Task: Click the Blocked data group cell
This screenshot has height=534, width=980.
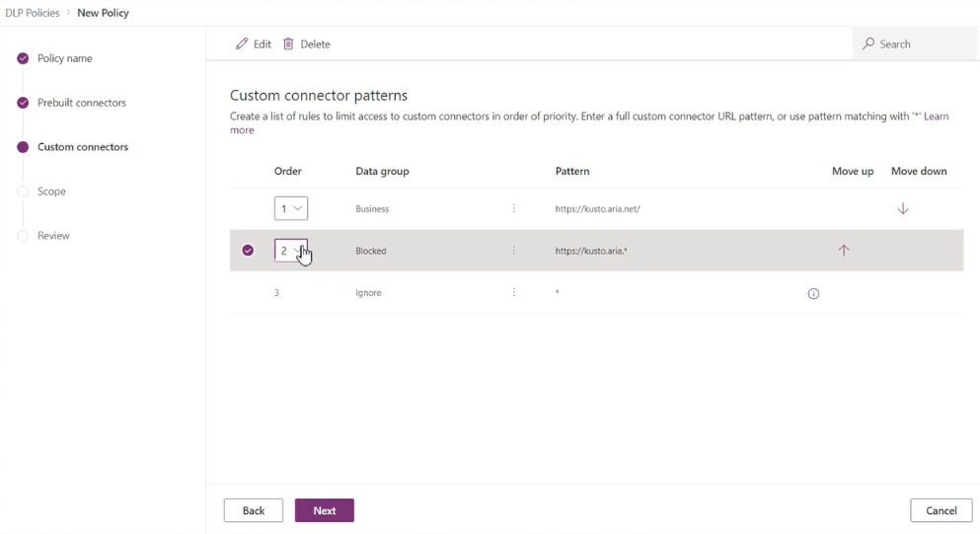Action: tap(371, 251)
